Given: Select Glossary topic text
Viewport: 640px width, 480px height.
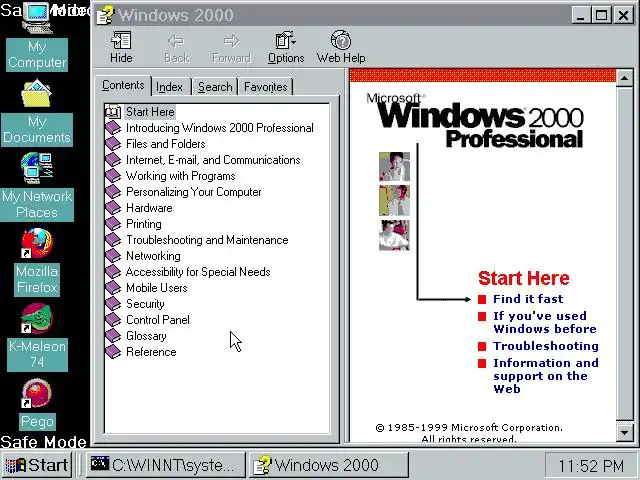Looking at the screenshot, I should [x=146, y=336].
